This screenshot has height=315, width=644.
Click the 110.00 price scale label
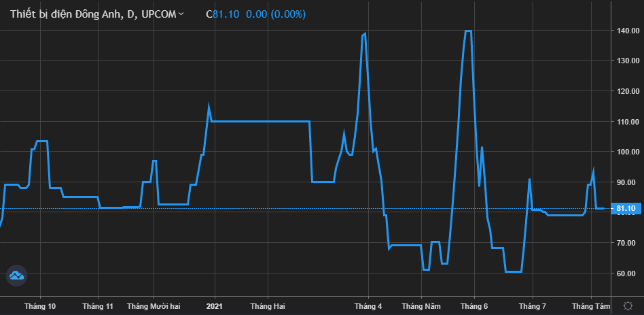point(628,121)
